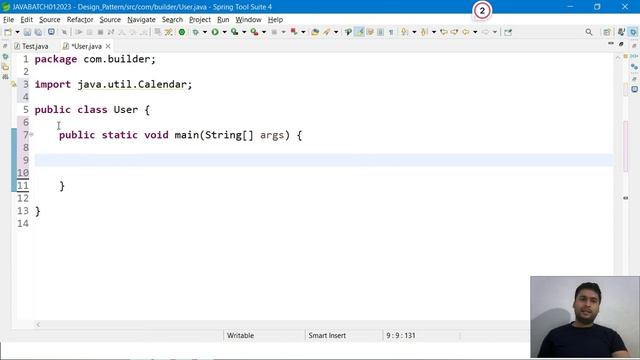This screenshot has height=360, width=640.
Task: Click the empty editor line 9
Action: tap(323, 160)
